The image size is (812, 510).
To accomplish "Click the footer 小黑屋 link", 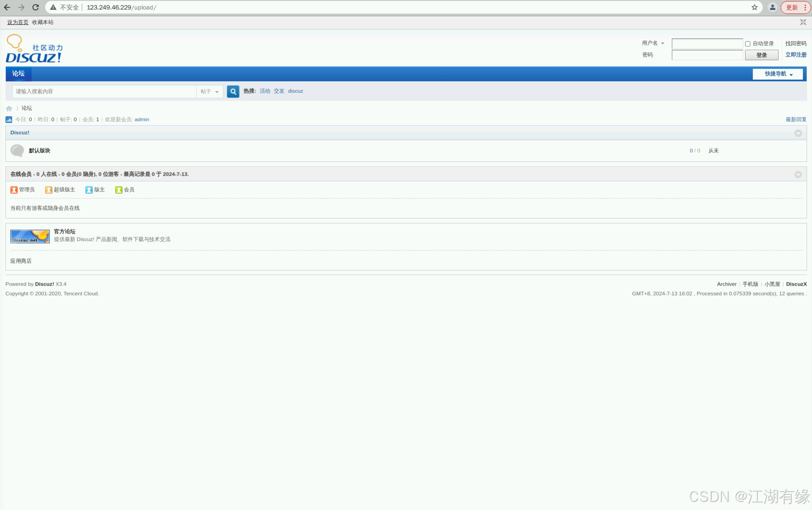I will [772, 284].
